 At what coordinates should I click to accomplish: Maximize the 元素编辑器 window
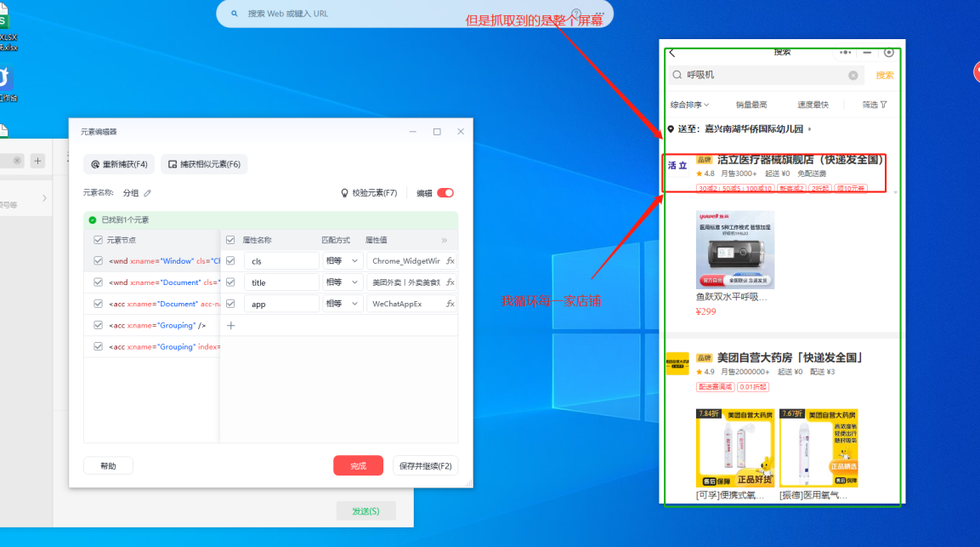tap(437, 131)
